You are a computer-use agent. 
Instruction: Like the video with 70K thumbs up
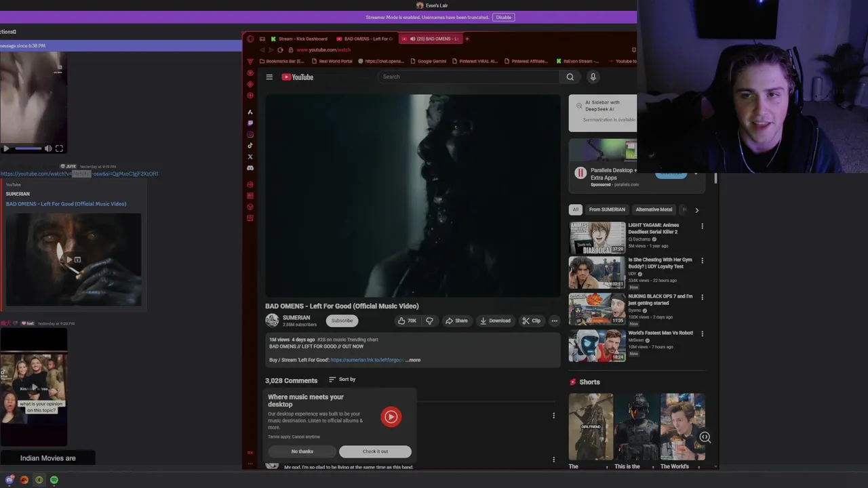(407, 321)
